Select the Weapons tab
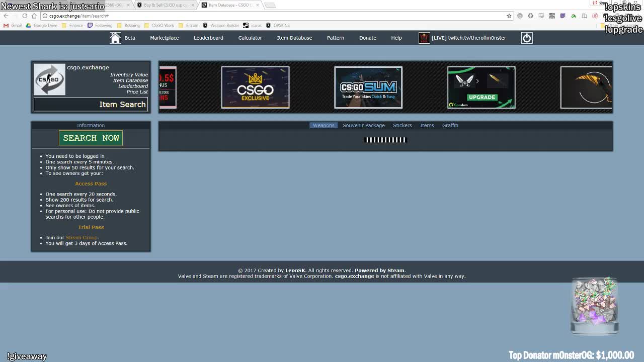 [x=324, y=125]
